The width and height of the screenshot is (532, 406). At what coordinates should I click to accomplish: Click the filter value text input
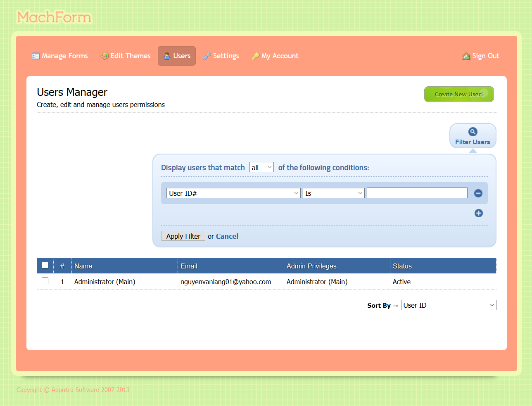click(x=417, y=193)
